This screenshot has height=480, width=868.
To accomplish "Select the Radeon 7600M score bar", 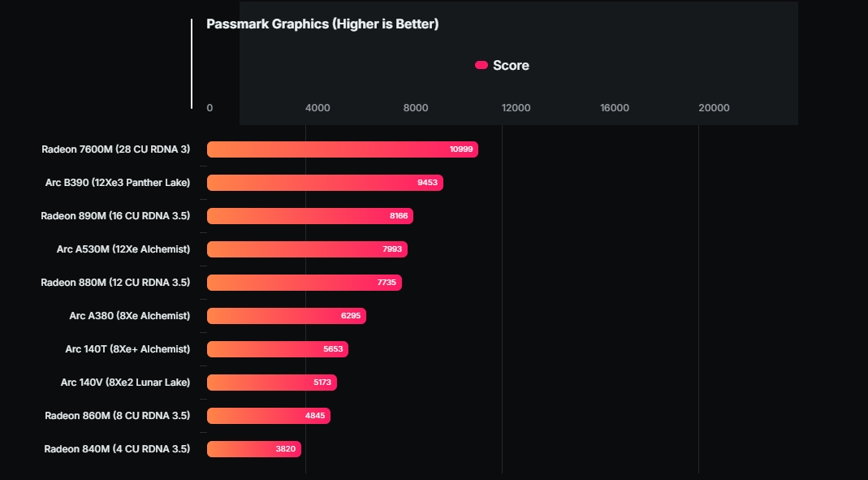I will (x=342, y=149).
